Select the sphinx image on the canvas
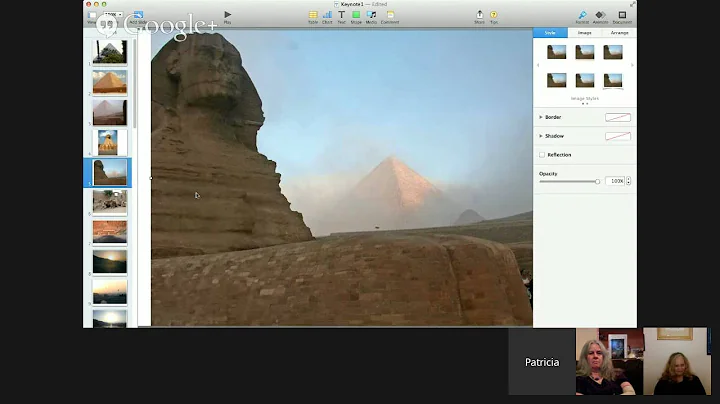Screen dimensions: 720x404 (x=342, y=178)
